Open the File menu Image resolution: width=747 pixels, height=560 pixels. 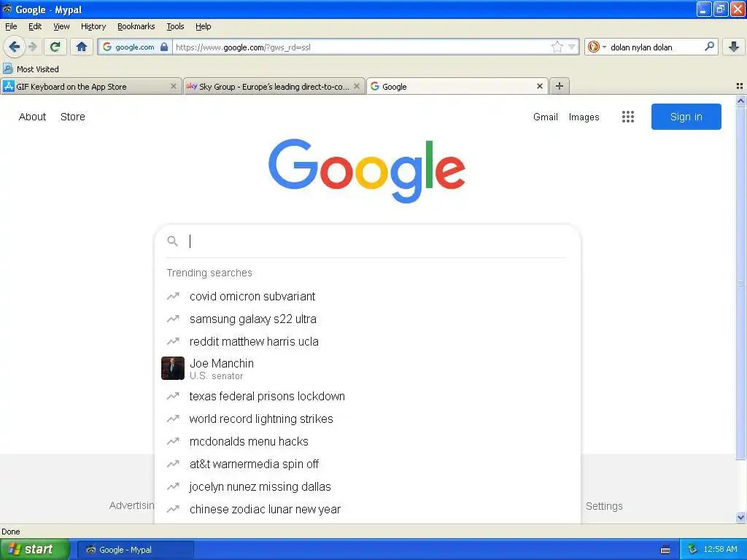point(11,26)
